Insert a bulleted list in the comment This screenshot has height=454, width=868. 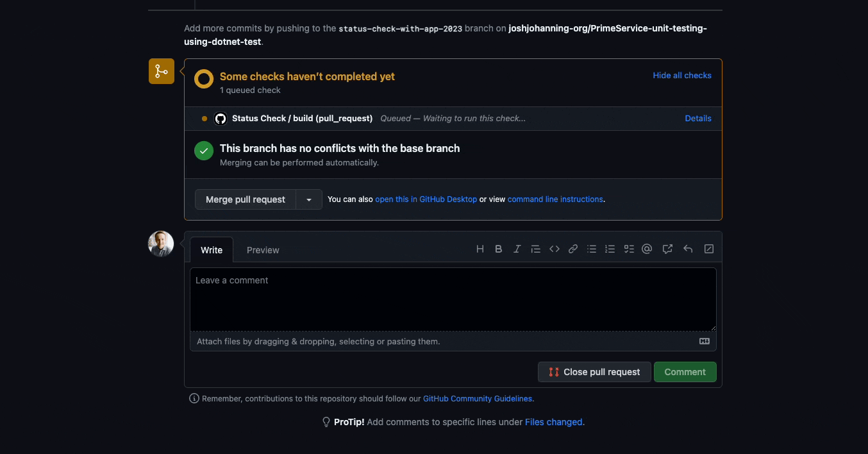[591, 249]
